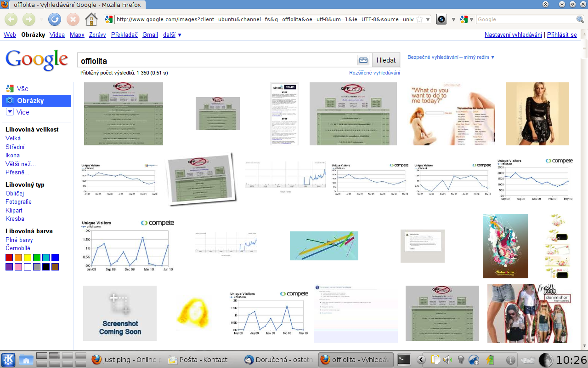Click the camera lens toolbar icon
This screenshot has height=368, width=588.
(x=441, y=19)
